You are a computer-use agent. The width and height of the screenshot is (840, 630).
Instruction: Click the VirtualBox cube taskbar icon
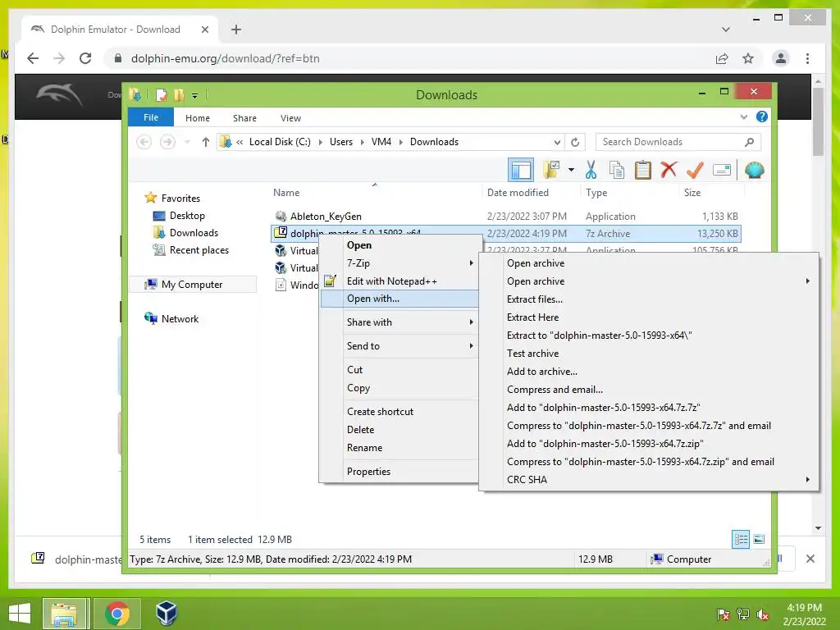[x=166, y=613]
